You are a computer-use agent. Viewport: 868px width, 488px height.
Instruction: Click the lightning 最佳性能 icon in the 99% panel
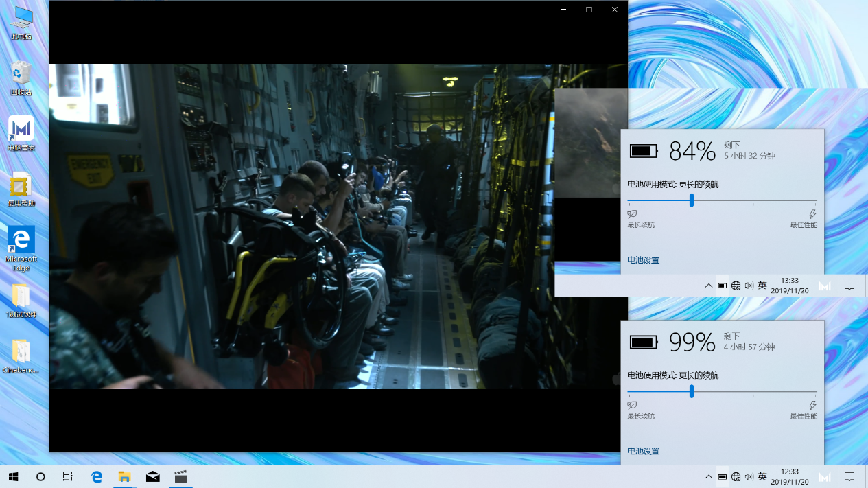point(813,406)
